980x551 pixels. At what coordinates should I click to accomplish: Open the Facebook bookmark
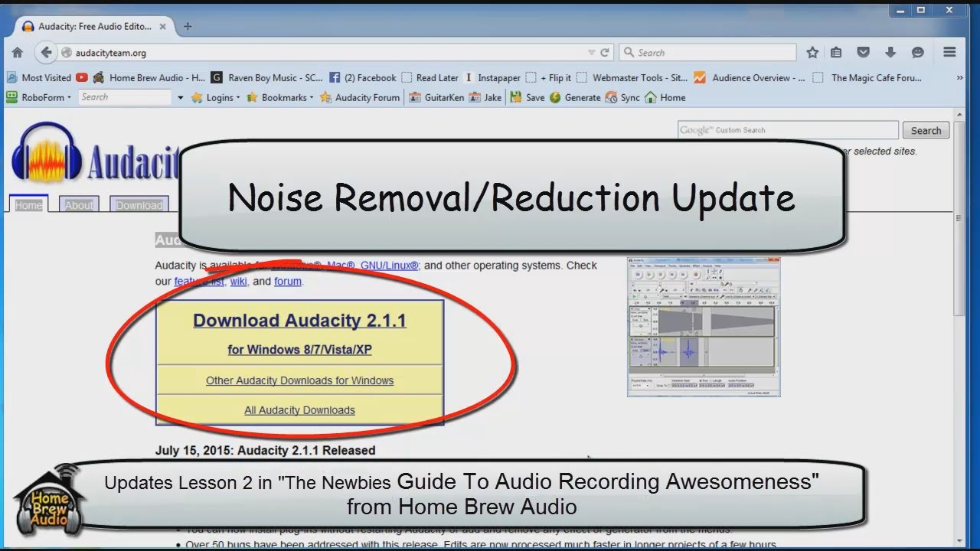[x=363, y=77]
